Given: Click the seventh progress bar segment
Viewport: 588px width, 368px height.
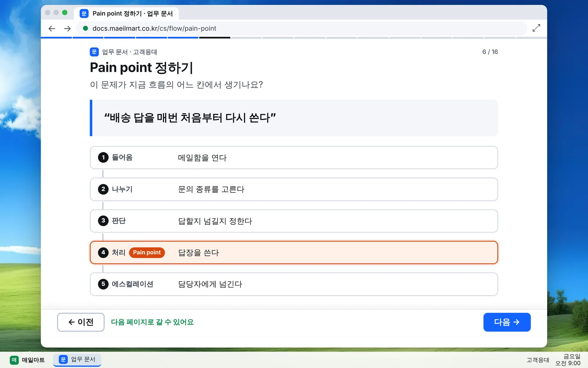Looking at the screenshot, I should [246, 38].
